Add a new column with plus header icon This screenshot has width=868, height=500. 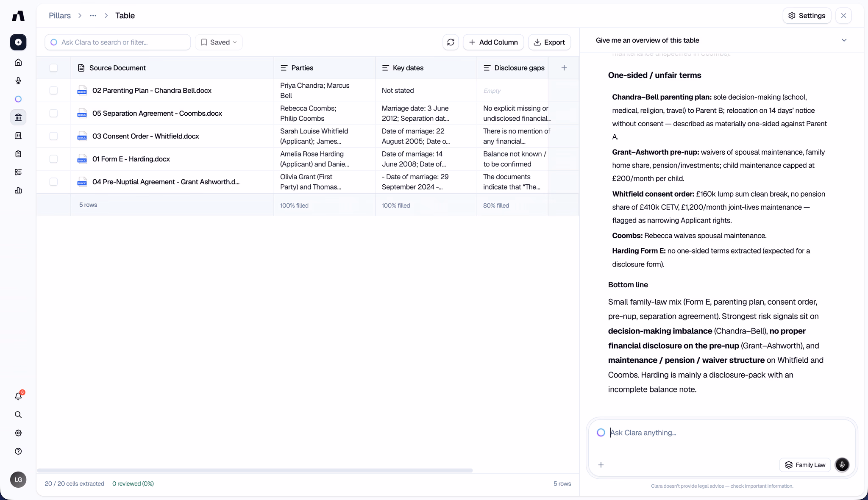tap(564, 68)
